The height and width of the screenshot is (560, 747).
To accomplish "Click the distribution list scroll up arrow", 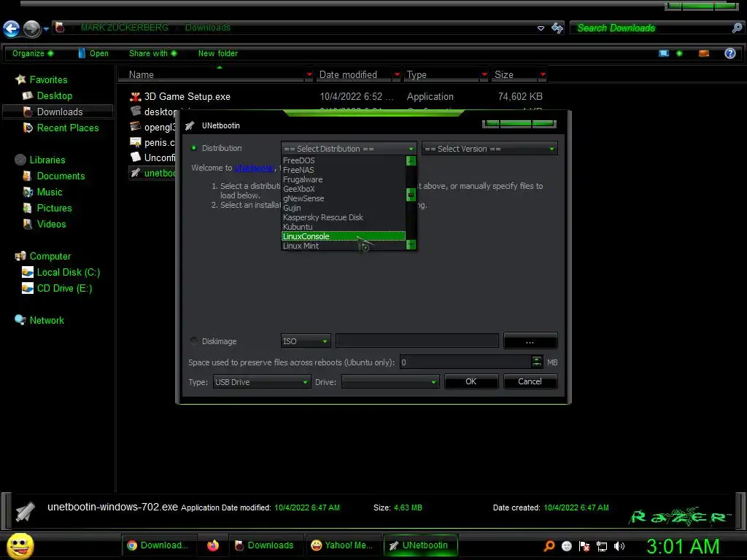I will (x=411, y=161).
